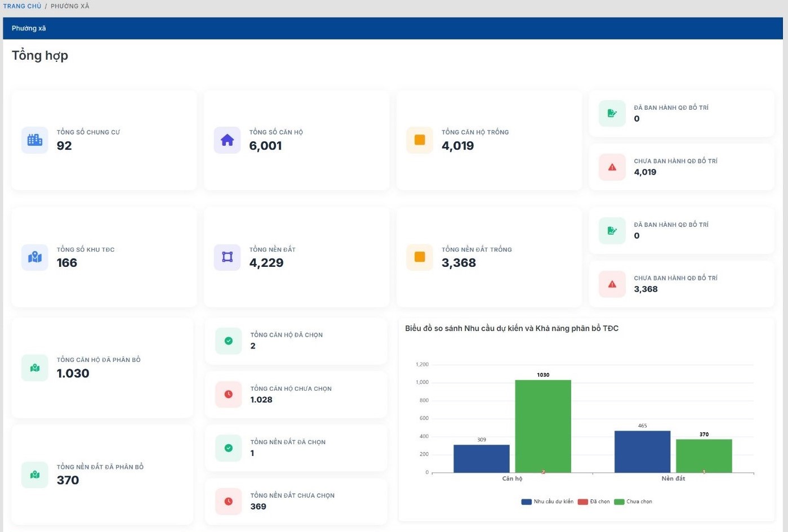The width and height of the screenshot is (788, 532).
Task: Go to TRANG CHỦ in the breadcrumb
Action: (x=23, y=6)
